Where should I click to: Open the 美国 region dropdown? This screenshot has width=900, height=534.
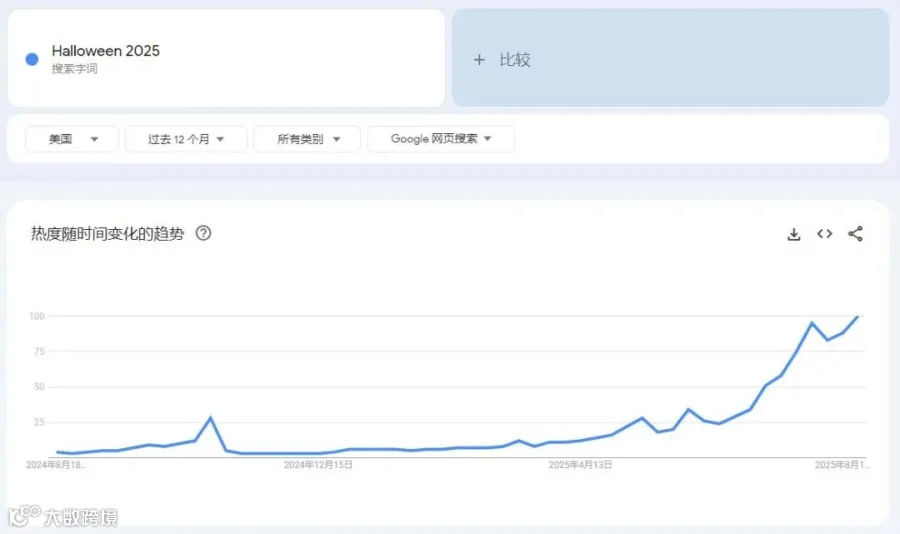[72, 139]
